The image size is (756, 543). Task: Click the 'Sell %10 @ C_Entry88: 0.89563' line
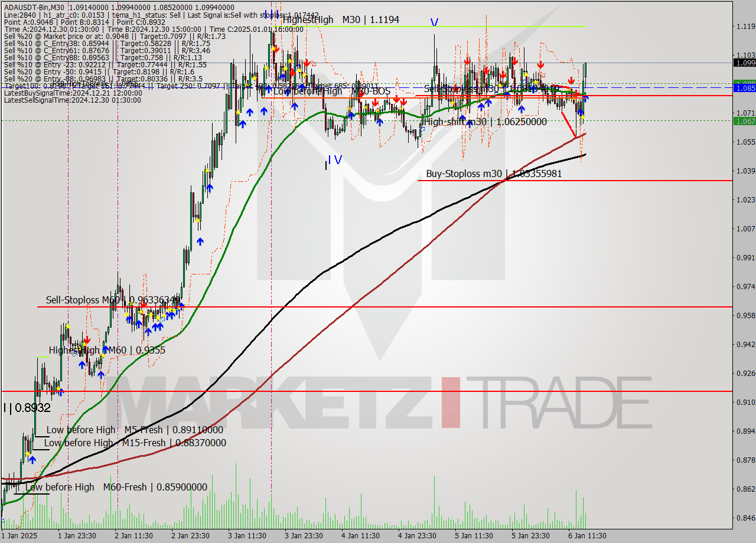(x=104, y=57)
